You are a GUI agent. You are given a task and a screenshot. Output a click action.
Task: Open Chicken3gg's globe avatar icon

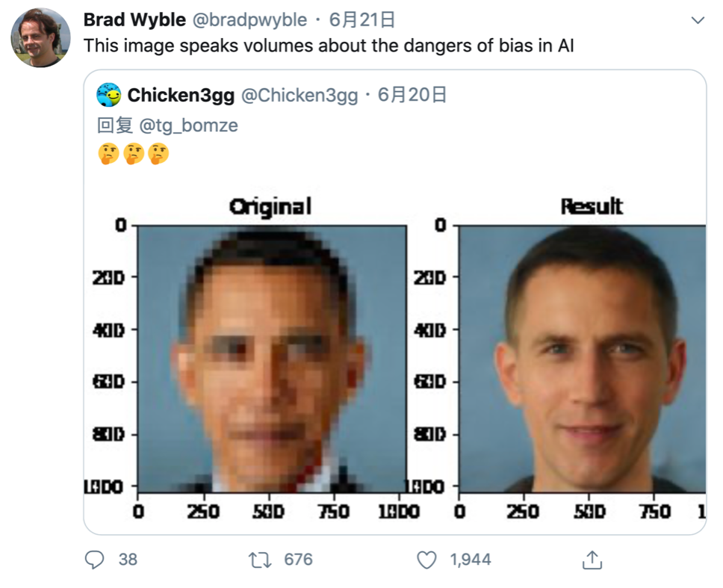pos(109,95)
